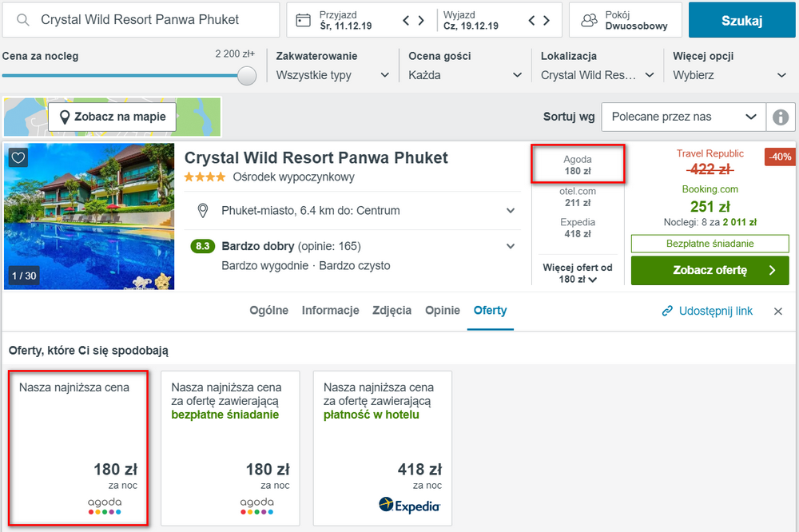The width and height of the screenshot is (799, 532).
Task: Open the Sortuj wg Polecane przez nas dropdown
Action: [x=684, y=117]
